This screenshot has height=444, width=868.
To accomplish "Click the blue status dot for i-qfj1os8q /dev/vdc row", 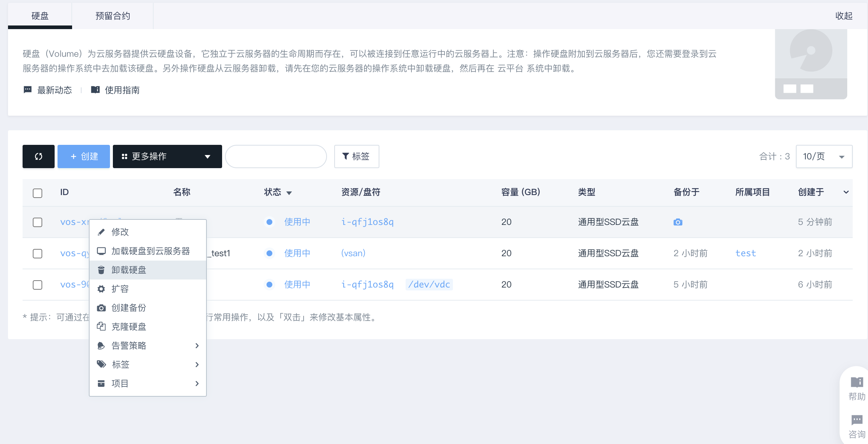I will [269, 285].
